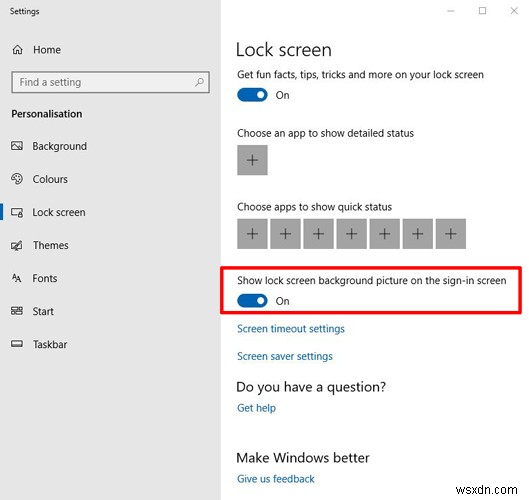Click sixth quick status plus tile
529x500 pixels.
[418, 234]
